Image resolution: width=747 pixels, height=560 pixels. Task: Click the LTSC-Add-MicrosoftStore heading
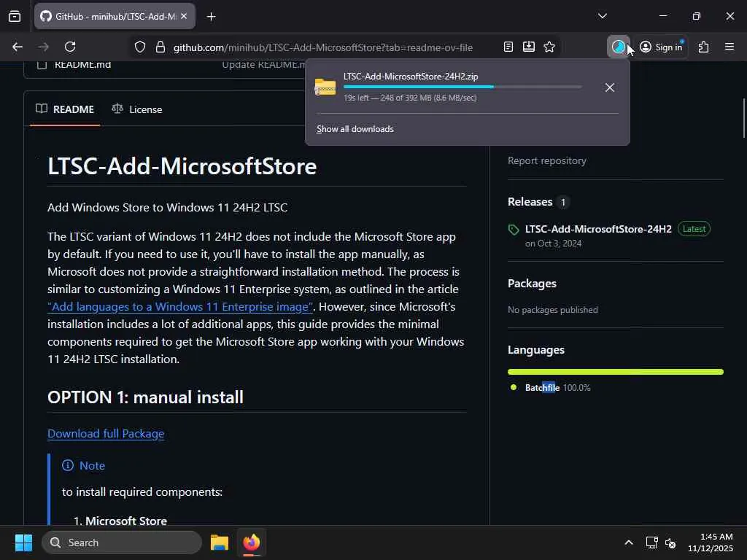coord(182,166)
